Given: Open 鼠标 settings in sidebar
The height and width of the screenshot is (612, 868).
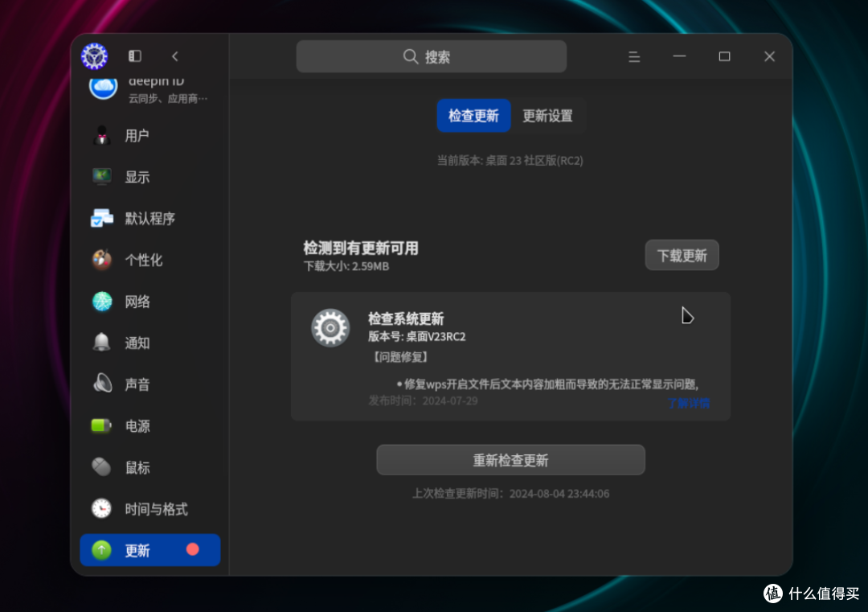Looking at the screenshot, I should click(x=150, y=467).
